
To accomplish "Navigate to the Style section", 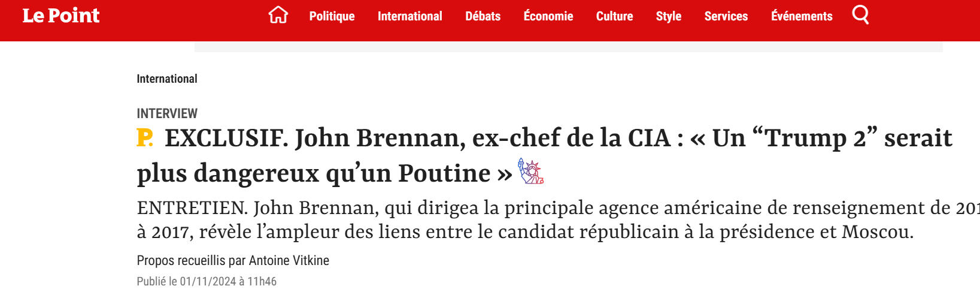I will click(x=668, y=16).
